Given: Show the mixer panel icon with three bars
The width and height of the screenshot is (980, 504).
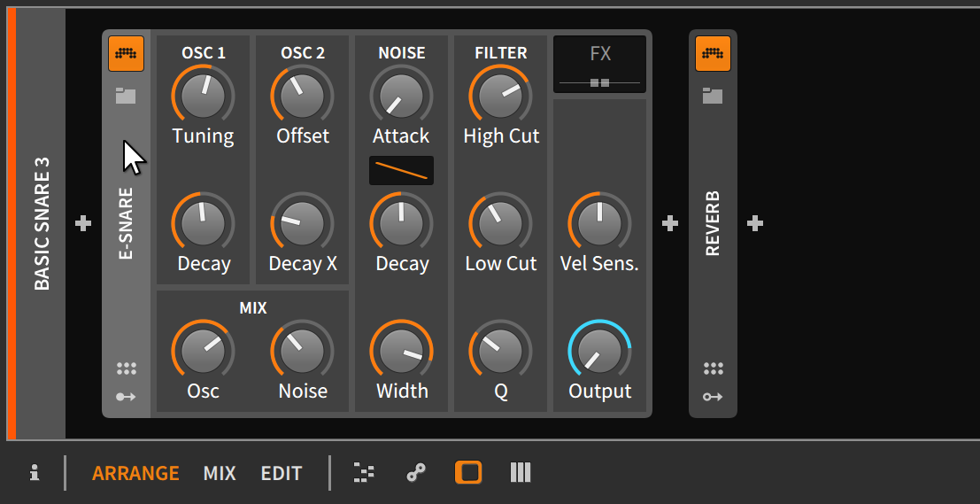Looking at the screenshot, I should (521, 473).
